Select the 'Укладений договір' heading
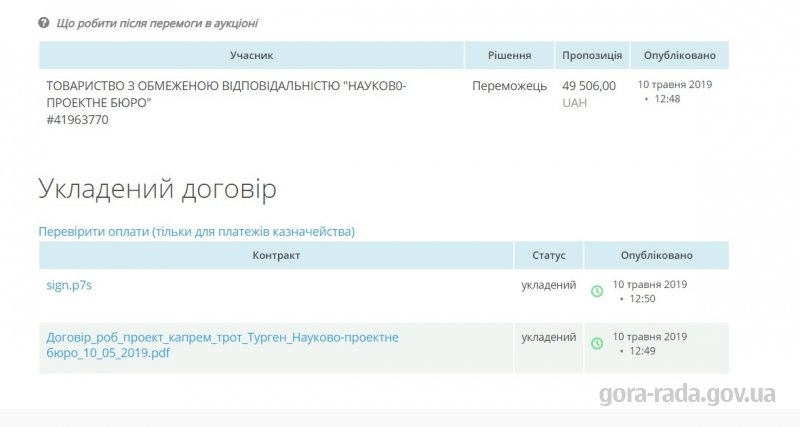The image size is (800, 427). (x=157, y=189)
